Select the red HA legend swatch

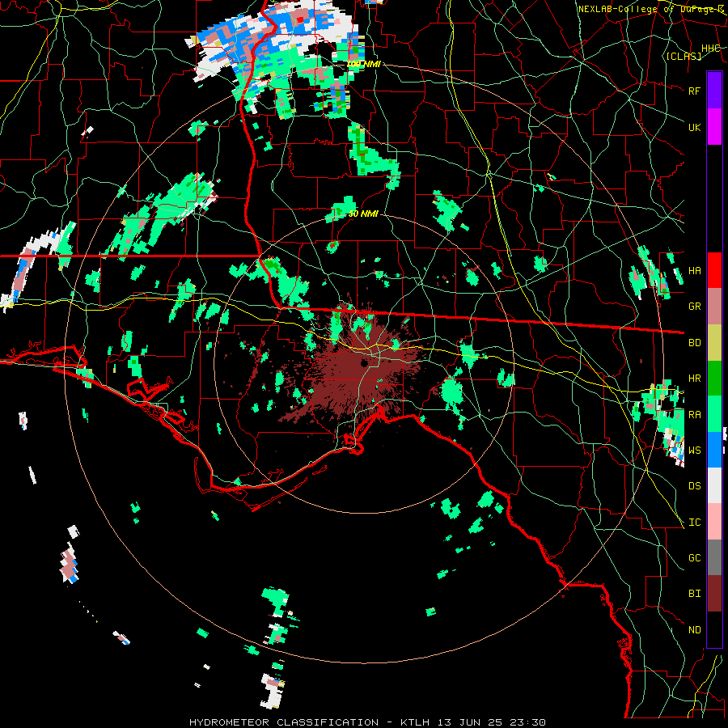click(714, 270)
